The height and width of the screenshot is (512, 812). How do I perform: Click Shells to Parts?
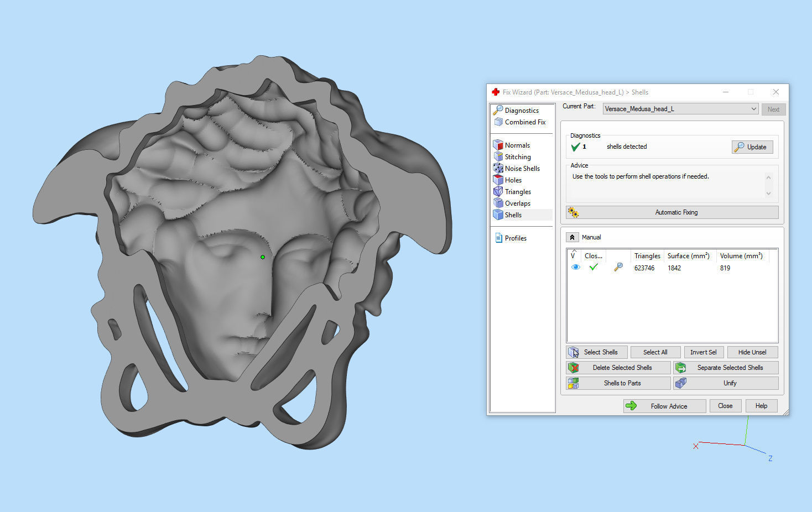pos(618,383)
